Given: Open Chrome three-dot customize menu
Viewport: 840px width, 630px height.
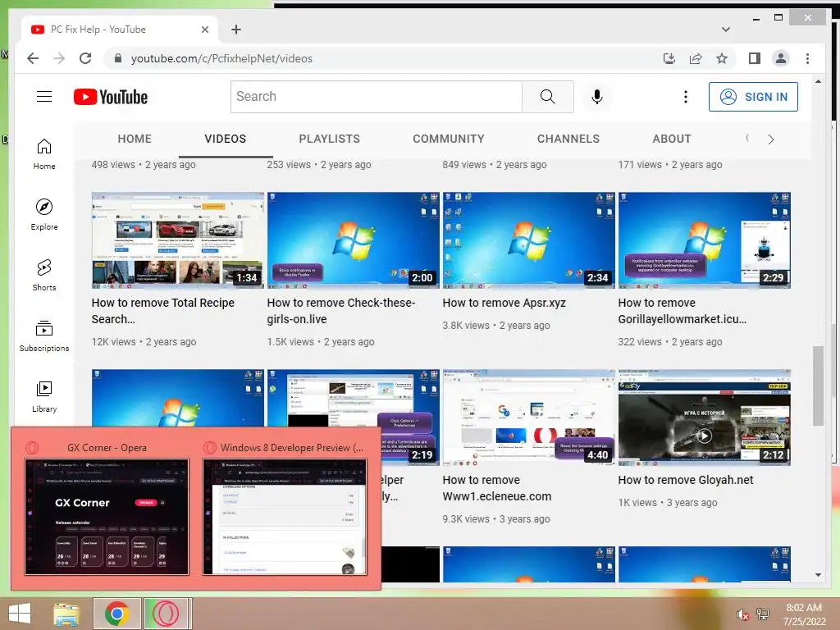Looking at the screenshot, I should pyautogui.click(x=807, y=58).
